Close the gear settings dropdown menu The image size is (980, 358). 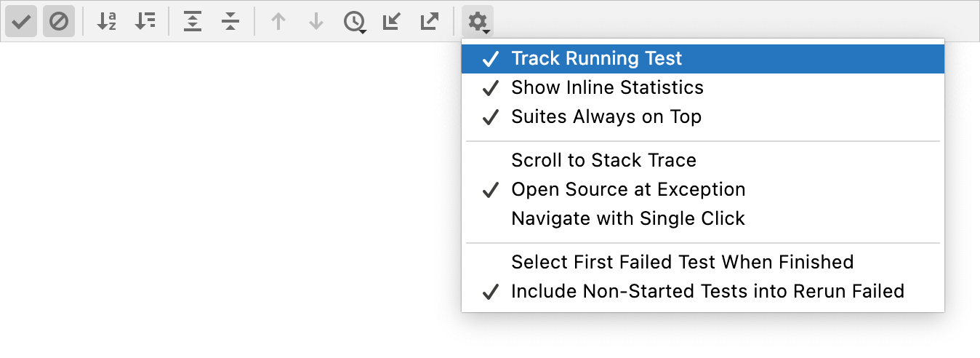tap(478, 22)
